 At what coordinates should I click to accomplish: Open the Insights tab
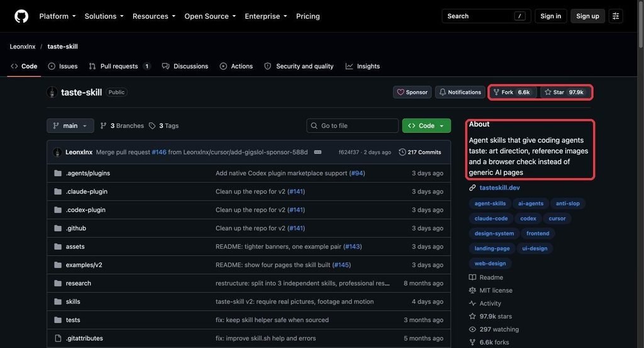click(363, 66)
